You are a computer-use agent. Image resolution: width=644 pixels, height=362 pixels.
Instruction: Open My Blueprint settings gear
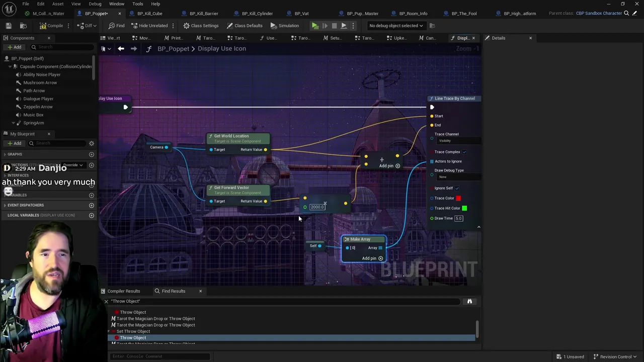coord(92,143)
